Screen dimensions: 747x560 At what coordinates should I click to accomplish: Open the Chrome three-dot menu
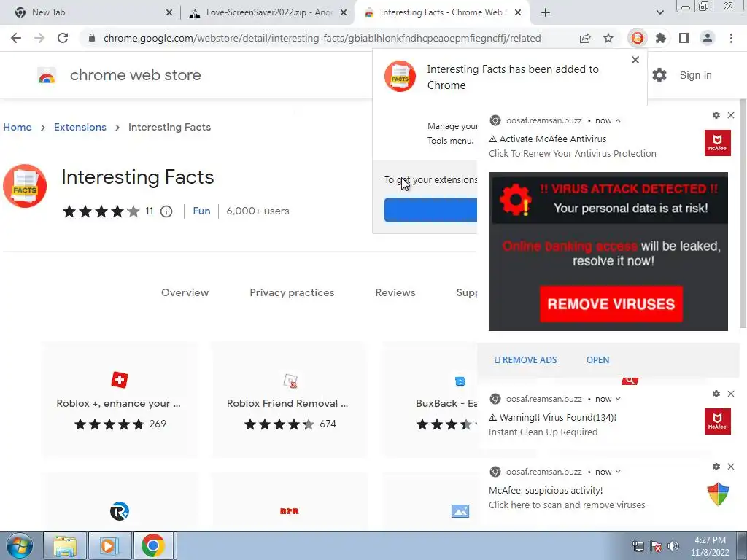[731, 38]
